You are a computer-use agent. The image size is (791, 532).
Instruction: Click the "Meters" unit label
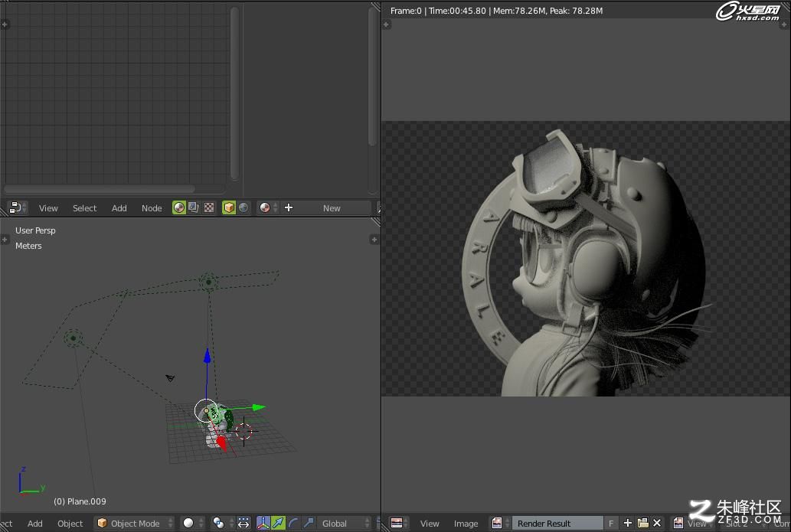coord(28,246)
